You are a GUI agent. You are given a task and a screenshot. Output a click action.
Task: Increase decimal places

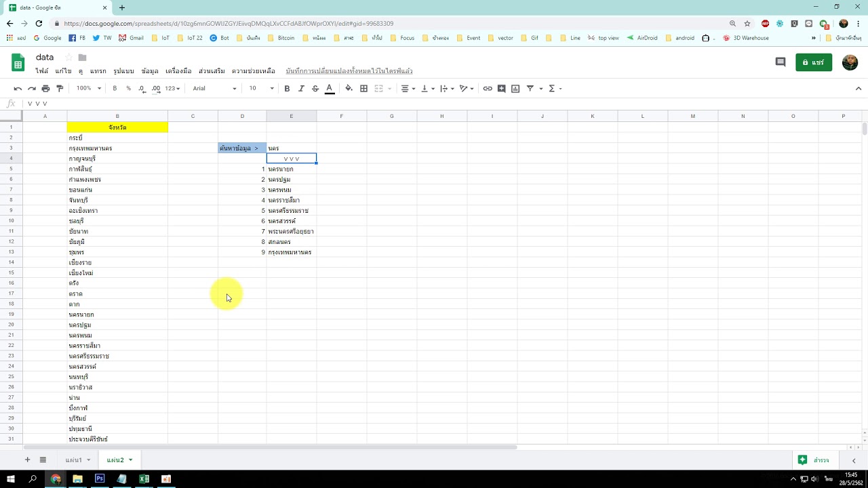click(156, 88)
